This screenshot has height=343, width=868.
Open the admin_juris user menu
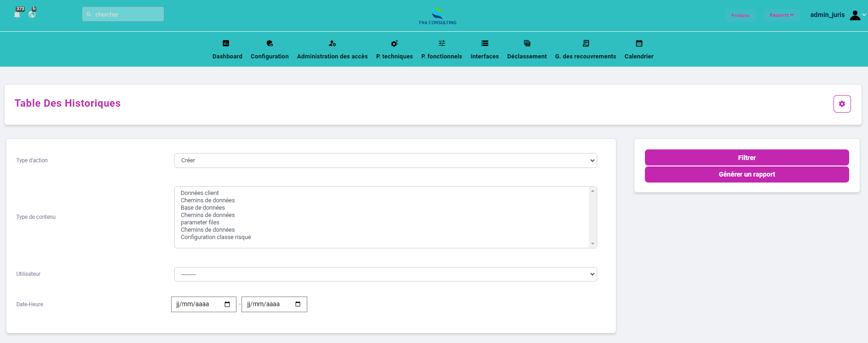[837, 15]
